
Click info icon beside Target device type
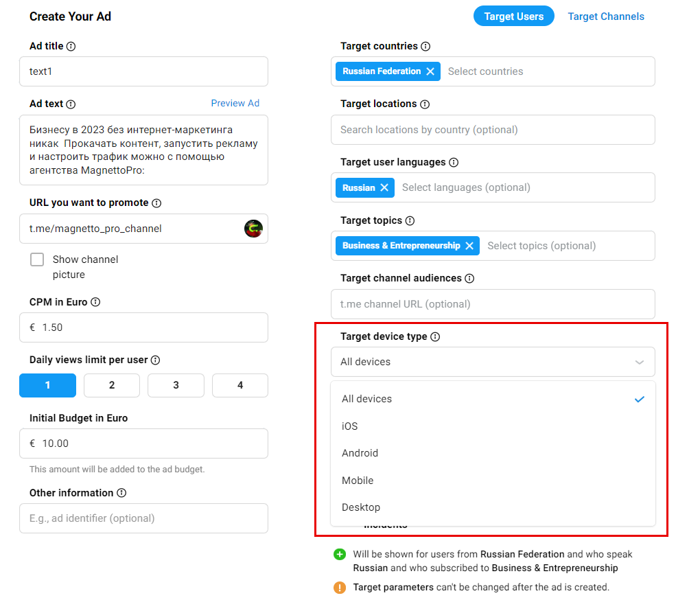435,336
